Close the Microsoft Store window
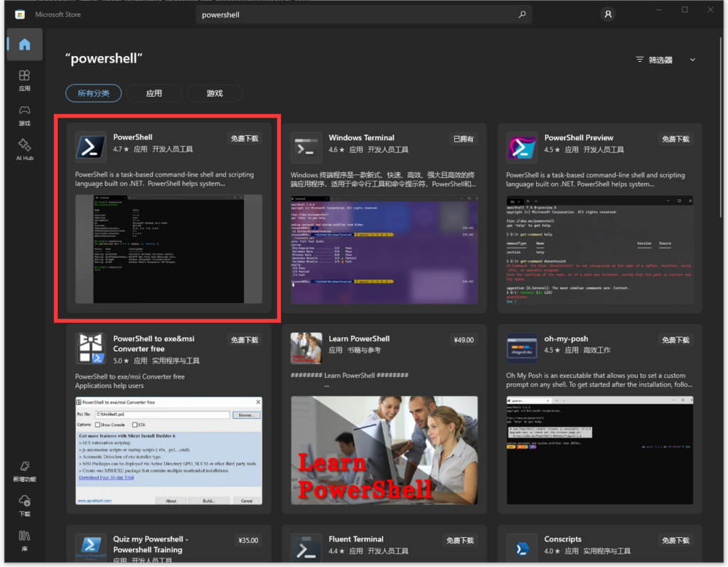 pyautogui.click(x=710, y=10)
